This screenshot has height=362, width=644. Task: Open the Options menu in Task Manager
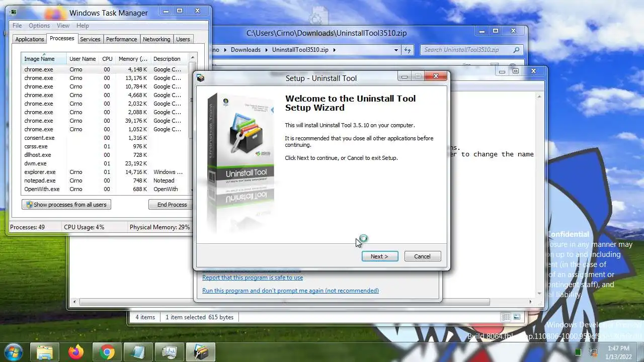pos(39,26)
